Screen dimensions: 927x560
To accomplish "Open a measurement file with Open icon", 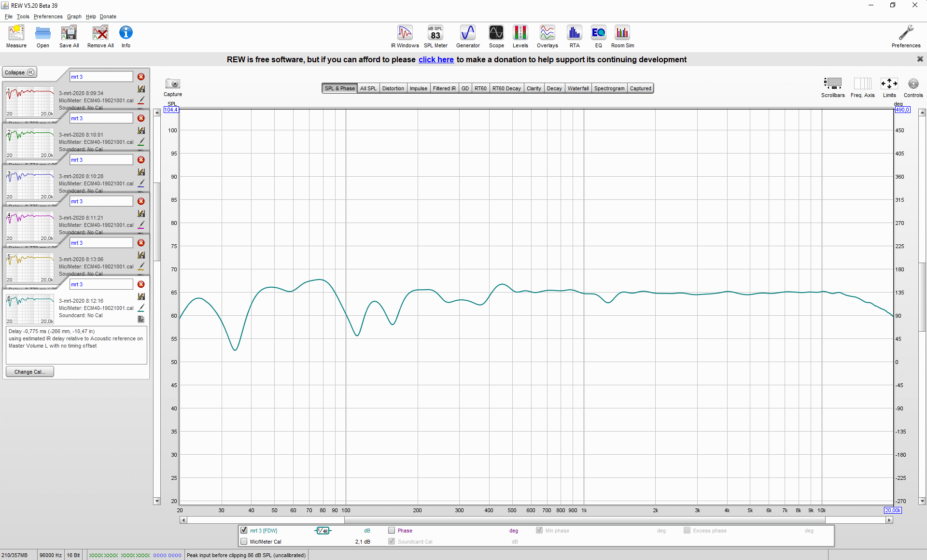I will [43, 37].
